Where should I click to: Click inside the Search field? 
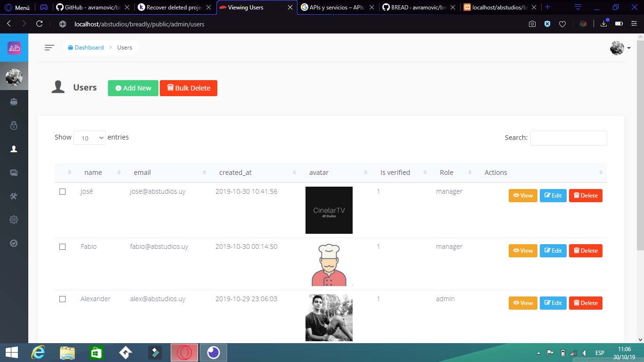pos(569,138)
